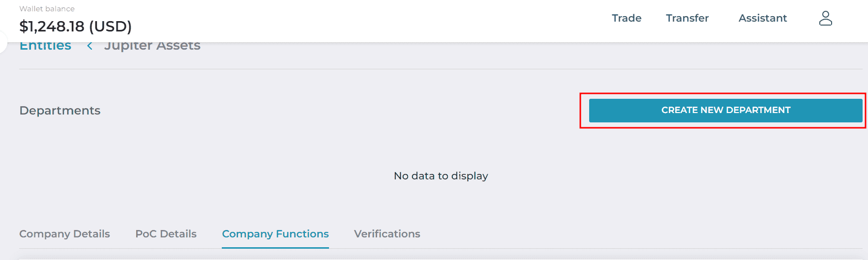868x260 pixels.
Task: Switch to the PoC Details tab
Action: [166, 234]
